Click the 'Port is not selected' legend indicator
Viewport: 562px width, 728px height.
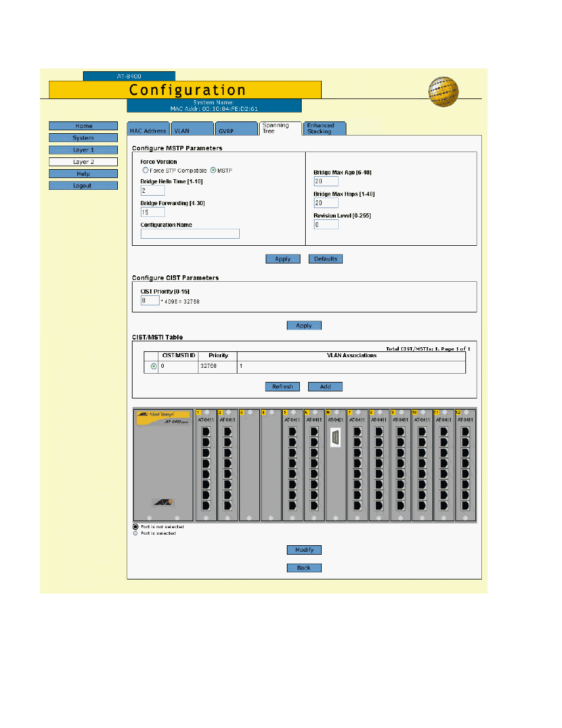[135, 527]
